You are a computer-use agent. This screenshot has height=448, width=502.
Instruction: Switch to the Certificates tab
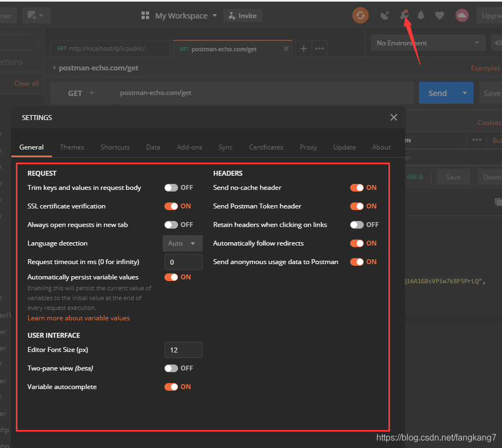266,147
